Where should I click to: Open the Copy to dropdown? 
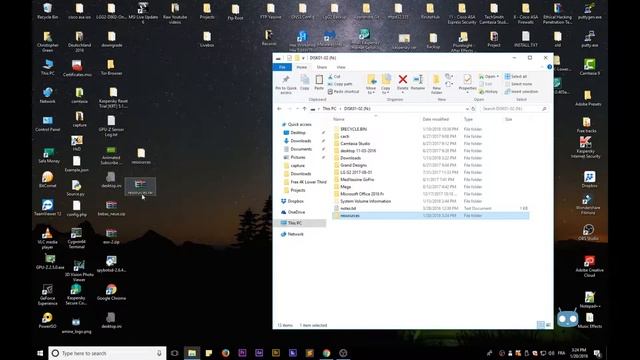click(x=386, y=84)
